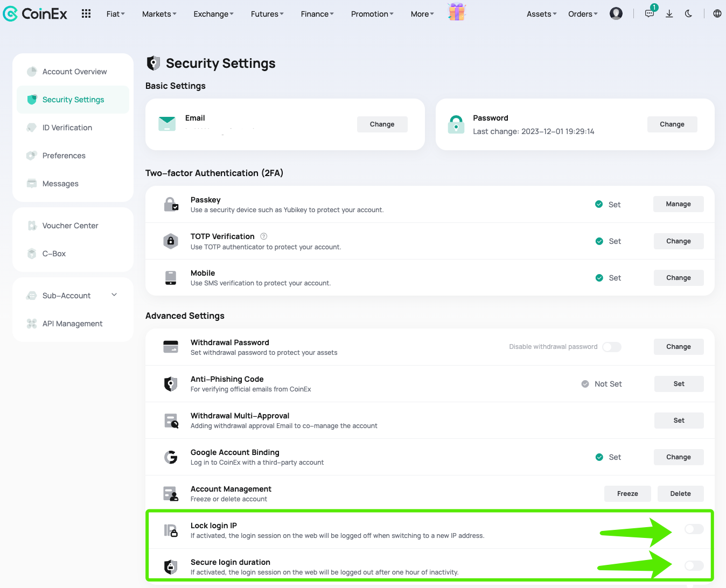This screenshot has height=588, width=726.
Task: Open Preferences in sidebar
Action: (x=73, y=156)
